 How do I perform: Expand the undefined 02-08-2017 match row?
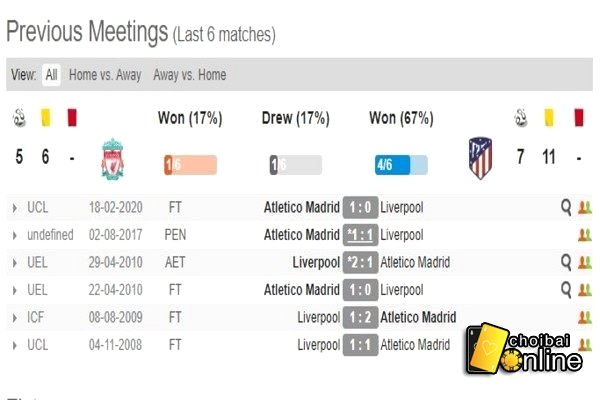pyautogui.click(x=15, y=235)
